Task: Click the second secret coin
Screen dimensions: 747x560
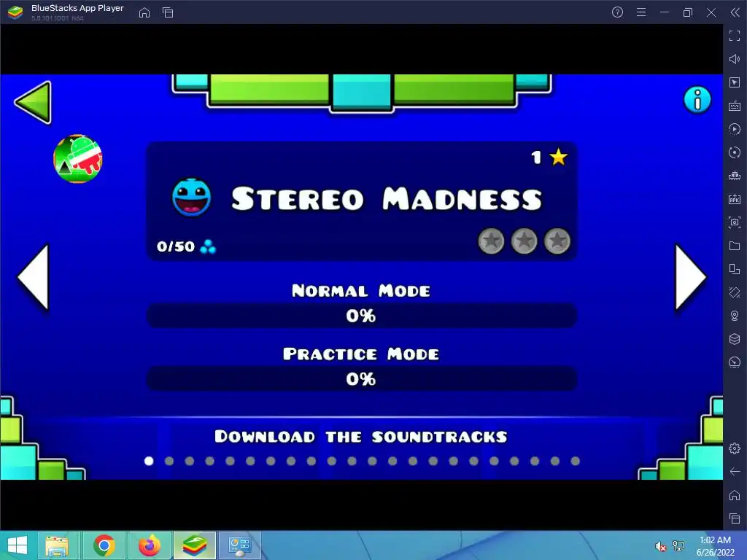Action: click(524, 241)
